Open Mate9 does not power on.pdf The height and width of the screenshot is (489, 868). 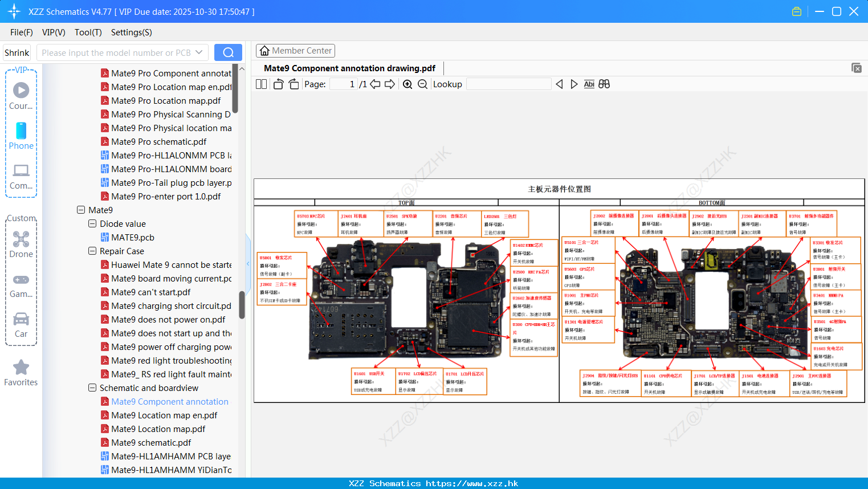click(168, 319)
